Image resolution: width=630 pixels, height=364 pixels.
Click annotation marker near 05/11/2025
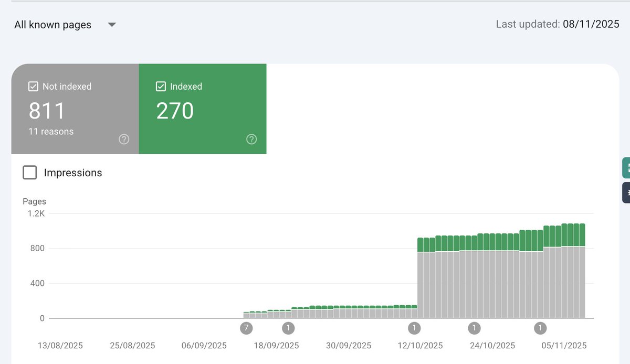coord(540,328)
